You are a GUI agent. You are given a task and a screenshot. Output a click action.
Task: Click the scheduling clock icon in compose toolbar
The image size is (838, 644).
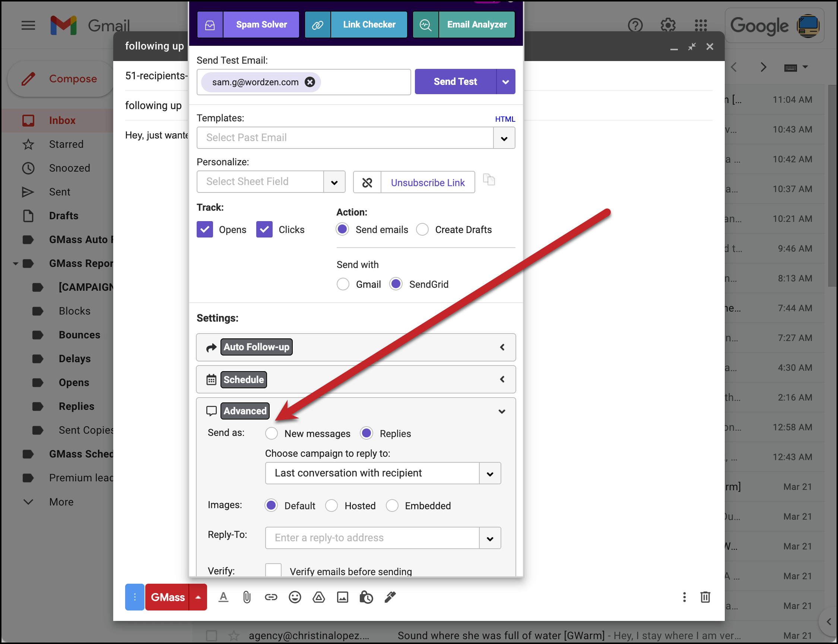click(x=367, y=597)
